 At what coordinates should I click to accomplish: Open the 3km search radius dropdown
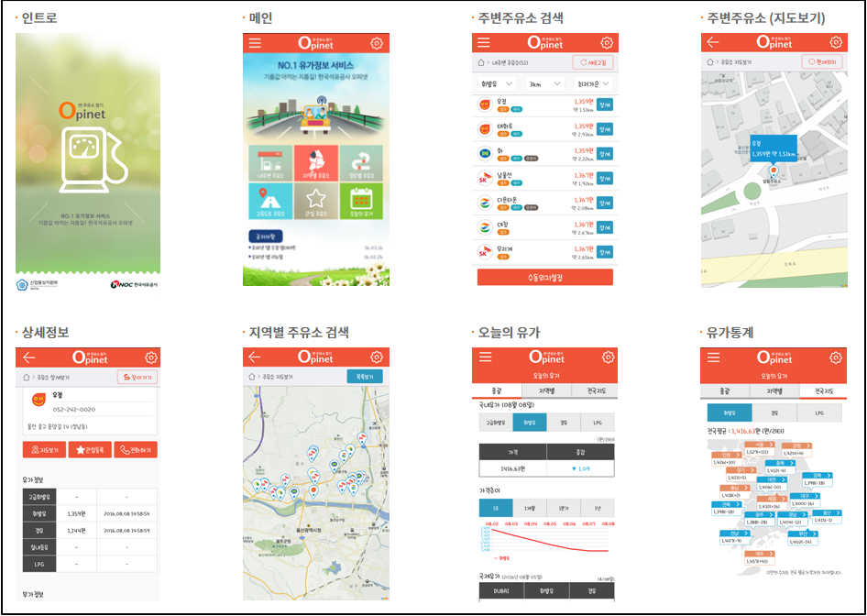544,84
